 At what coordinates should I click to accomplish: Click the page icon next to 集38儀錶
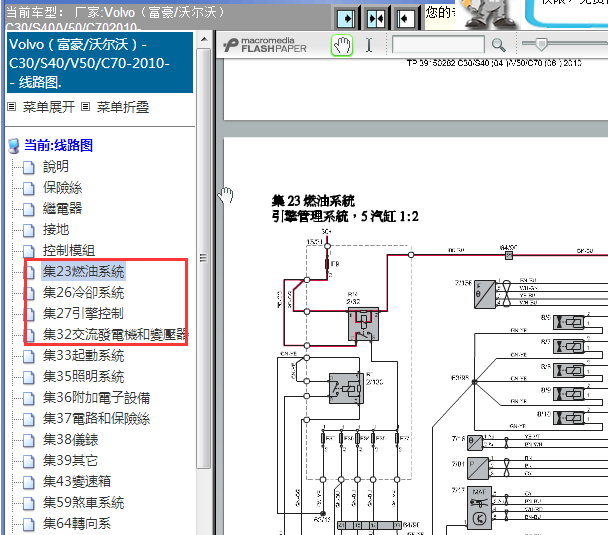(x=28, y=440)
